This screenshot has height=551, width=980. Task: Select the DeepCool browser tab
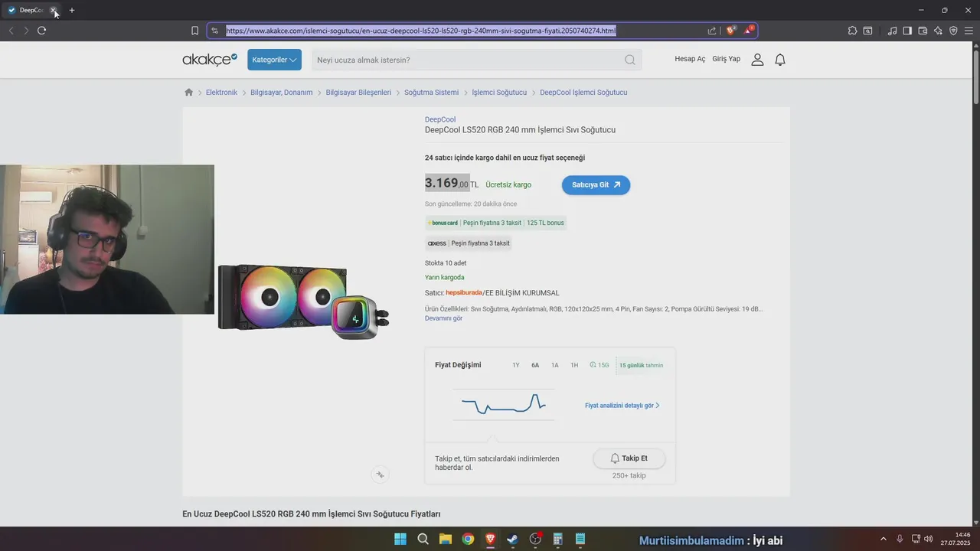coord(32,10)
